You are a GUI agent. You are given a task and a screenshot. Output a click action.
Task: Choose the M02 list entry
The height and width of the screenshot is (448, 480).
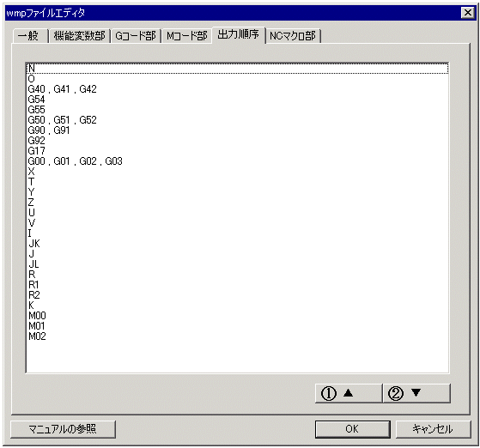[x=238, y=336]
